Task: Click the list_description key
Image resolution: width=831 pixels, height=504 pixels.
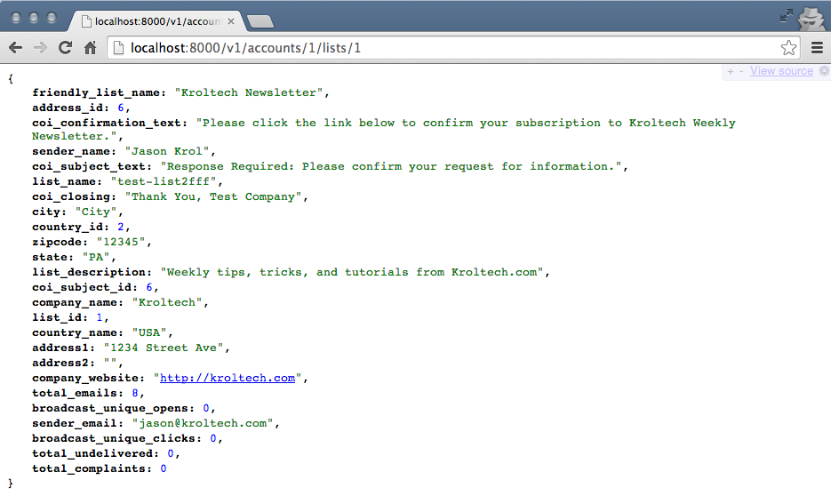Action: tap(89, 272)
